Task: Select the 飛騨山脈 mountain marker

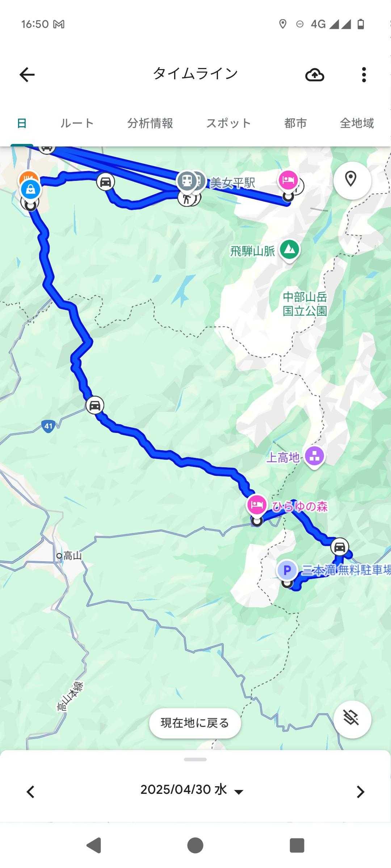Action: click(x=289, y=250)
